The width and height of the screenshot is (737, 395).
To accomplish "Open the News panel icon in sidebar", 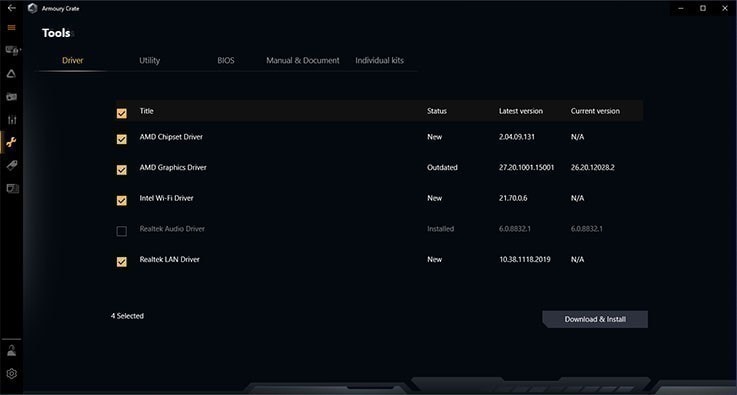I will click(x=12, y=189).
